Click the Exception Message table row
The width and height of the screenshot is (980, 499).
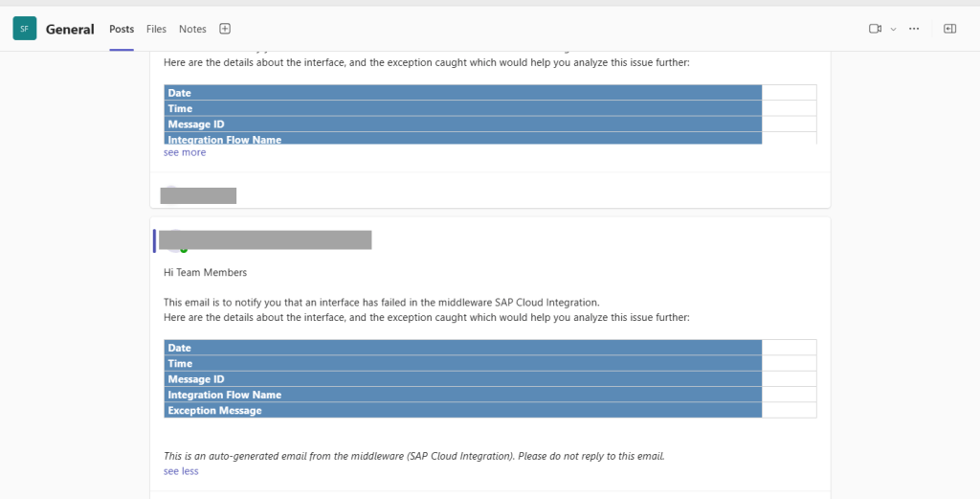click(462, 411)
